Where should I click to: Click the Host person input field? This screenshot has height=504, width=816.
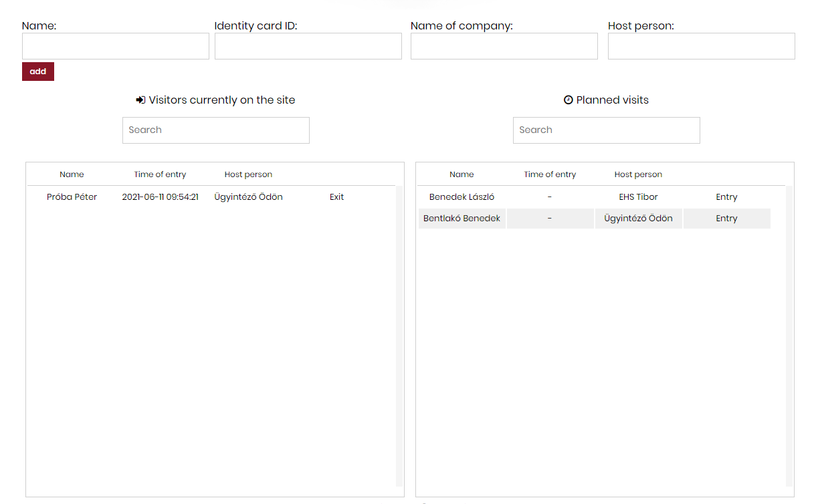click(x=702, y=46)
